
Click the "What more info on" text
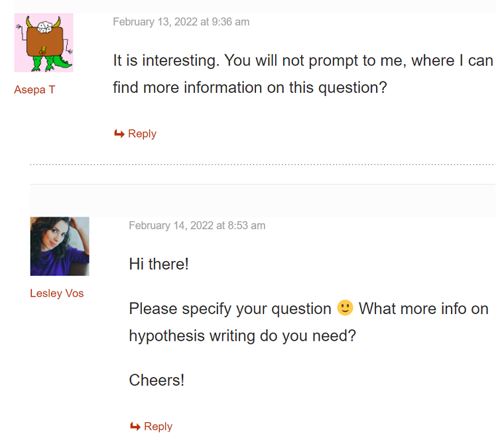(424, 309)
